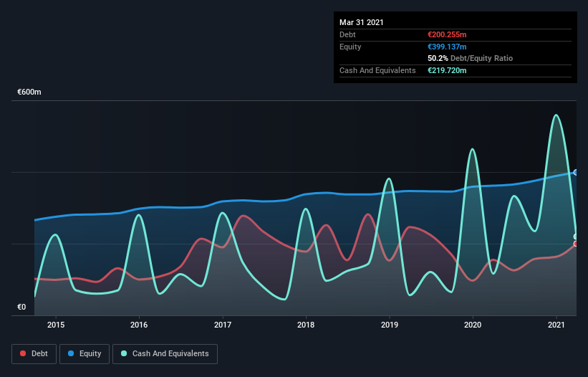Click the teal Cash endpoint marker
This screenshot has height=377, width=588.
click(576, 237)
